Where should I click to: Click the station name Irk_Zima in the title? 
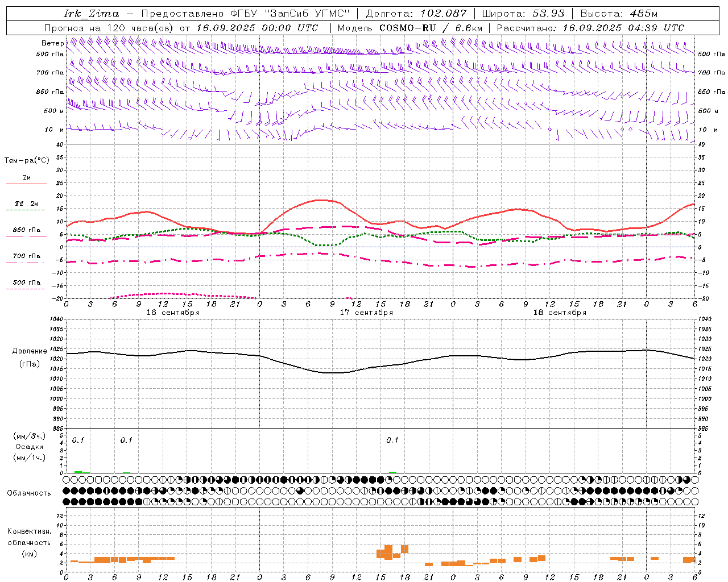pyautogui.click(x=92, y=14)
